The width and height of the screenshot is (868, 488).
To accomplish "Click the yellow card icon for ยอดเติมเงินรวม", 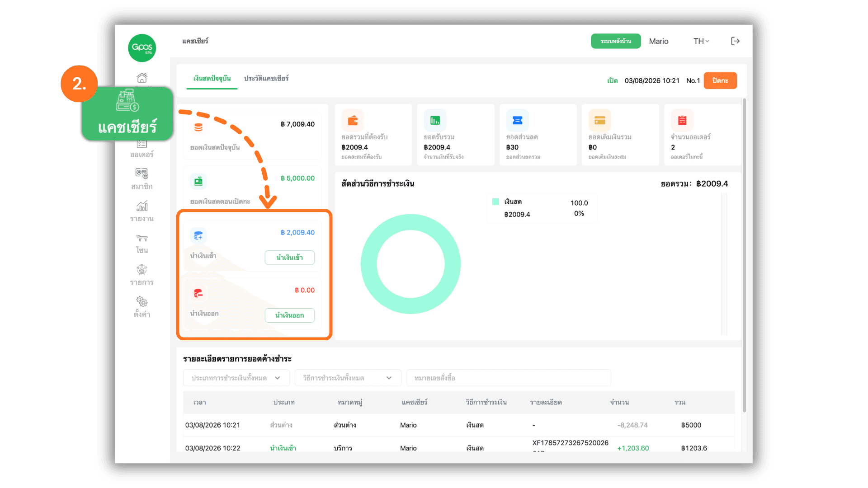I will 600,120.
